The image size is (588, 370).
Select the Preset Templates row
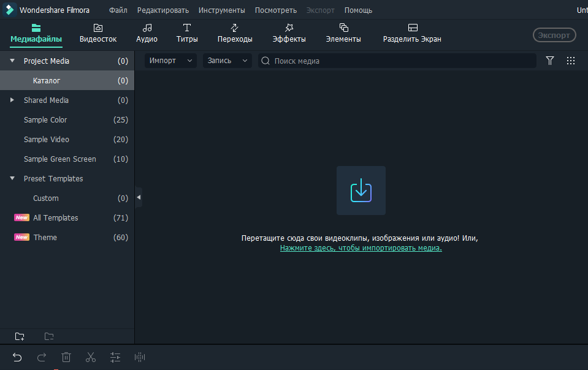pyautogui.click(x=67, y=179)
